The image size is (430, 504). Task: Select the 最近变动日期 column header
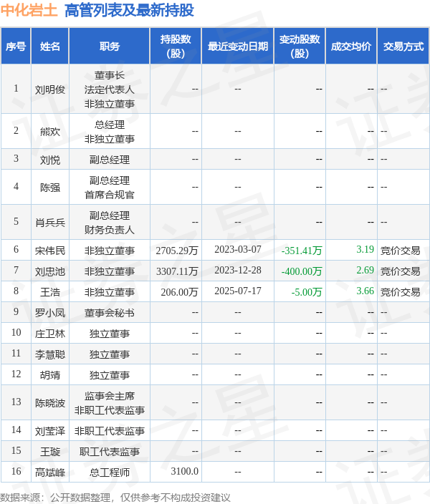coord(238,47)
